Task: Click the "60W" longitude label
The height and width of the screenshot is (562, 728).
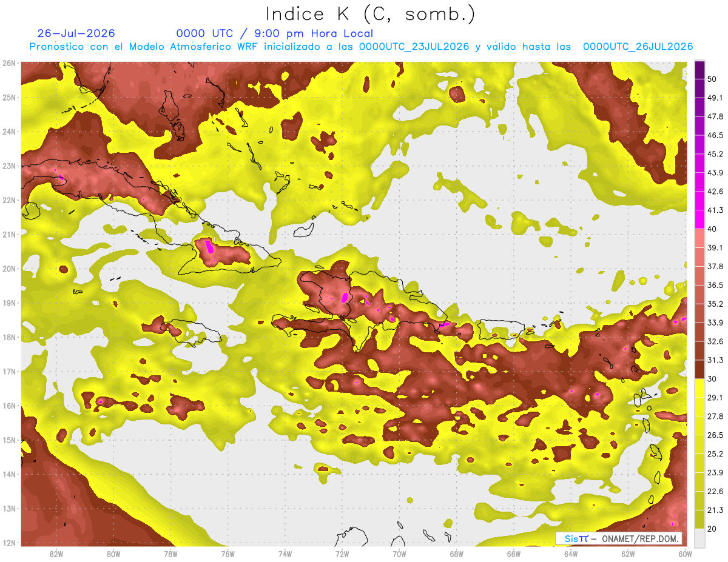Action: tap(685, 554)
